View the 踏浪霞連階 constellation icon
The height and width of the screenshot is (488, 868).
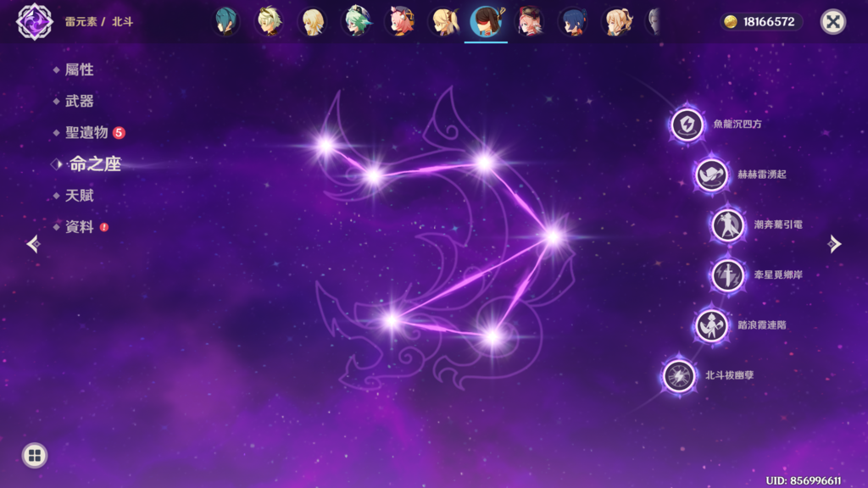pyautogui.click(x=711, y=324)
